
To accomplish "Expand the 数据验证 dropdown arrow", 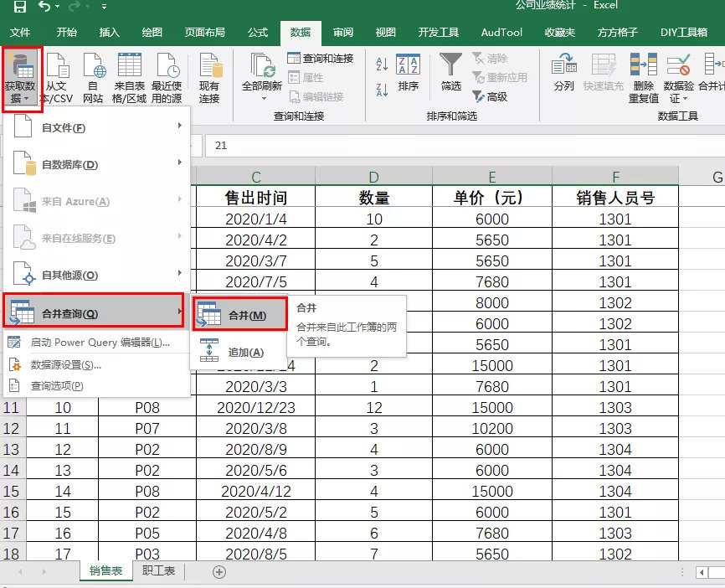I will (x=685, y=99).
